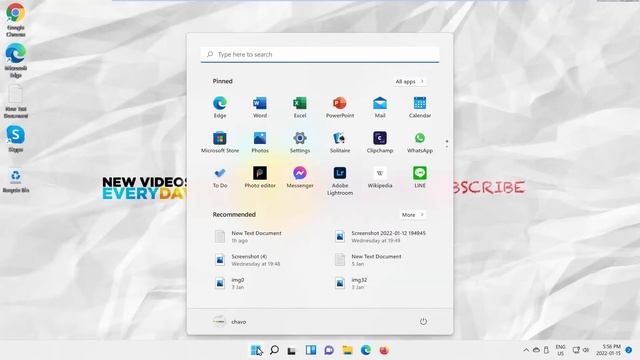Open the Mail app
This screenshot has width=640, height=360.
[380, 107]
